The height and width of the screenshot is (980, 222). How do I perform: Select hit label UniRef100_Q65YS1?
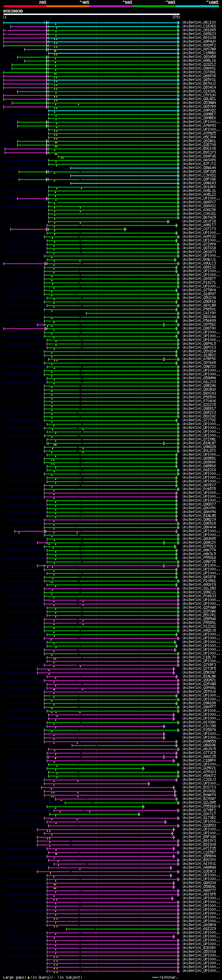199,80
